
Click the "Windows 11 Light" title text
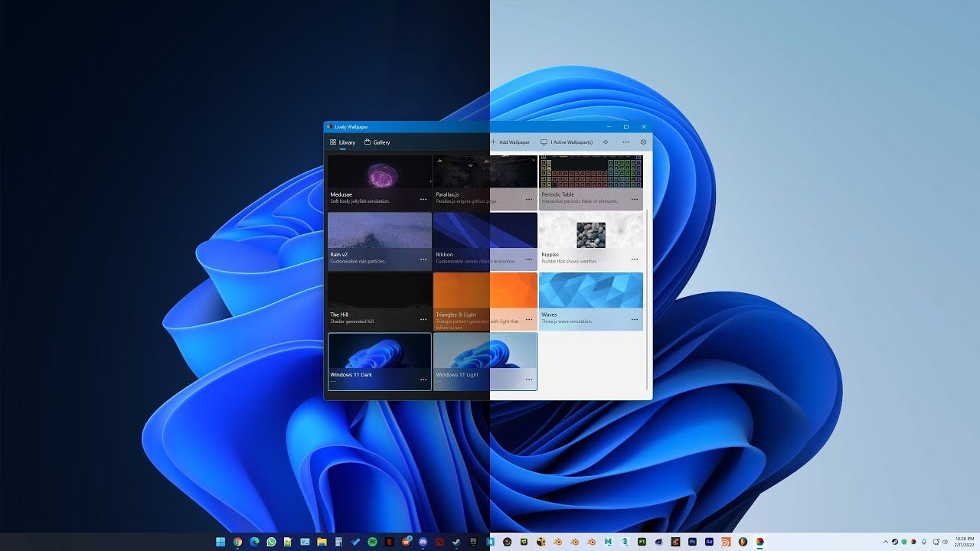pos(457,375)
